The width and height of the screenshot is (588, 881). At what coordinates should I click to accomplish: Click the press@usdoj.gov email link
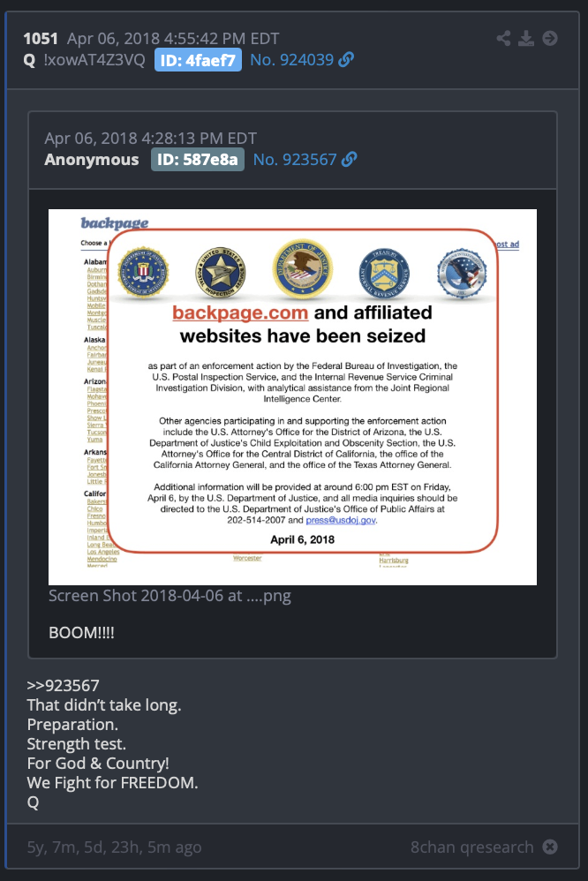pyautogui.click(x=341, y=520)
